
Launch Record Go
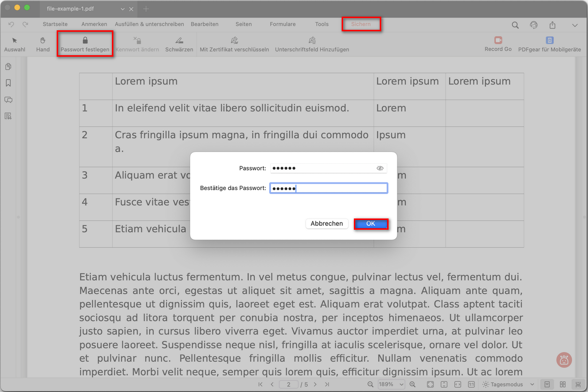[498, 44]
